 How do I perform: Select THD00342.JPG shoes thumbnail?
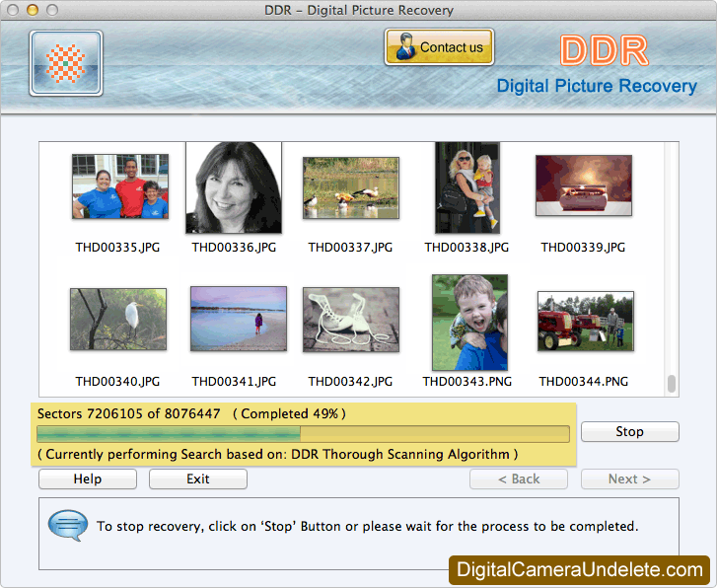pyautogui.click(x=350, y=320)
